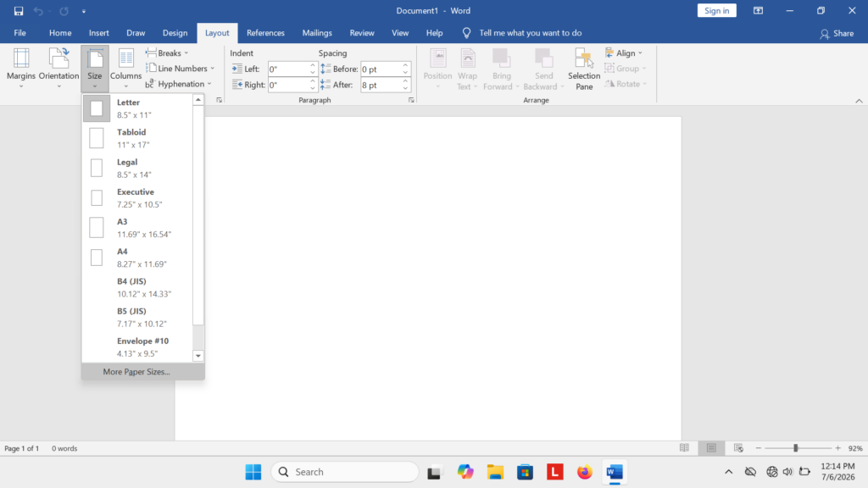Switch to Read Mode view icon
Image resolution: width=868 pixels, height=488 pixels.
click(x=685, y=448)
